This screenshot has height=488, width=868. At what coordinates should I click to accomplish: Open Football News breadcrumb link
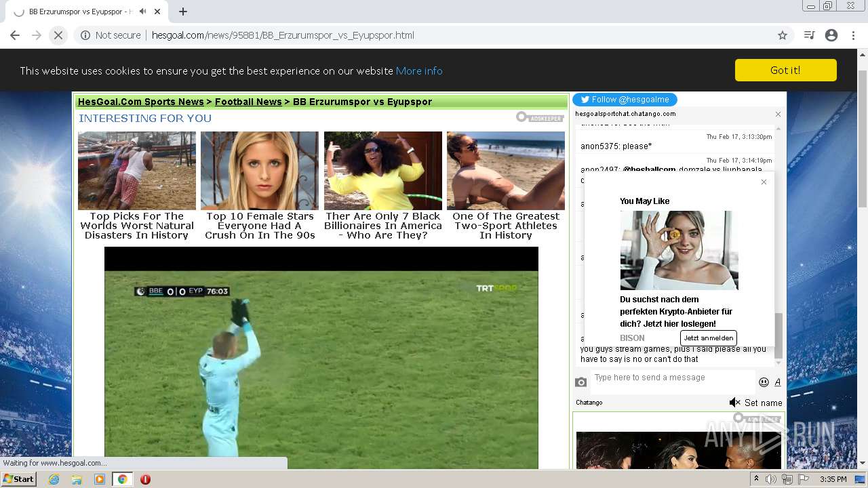pos(248,102)
